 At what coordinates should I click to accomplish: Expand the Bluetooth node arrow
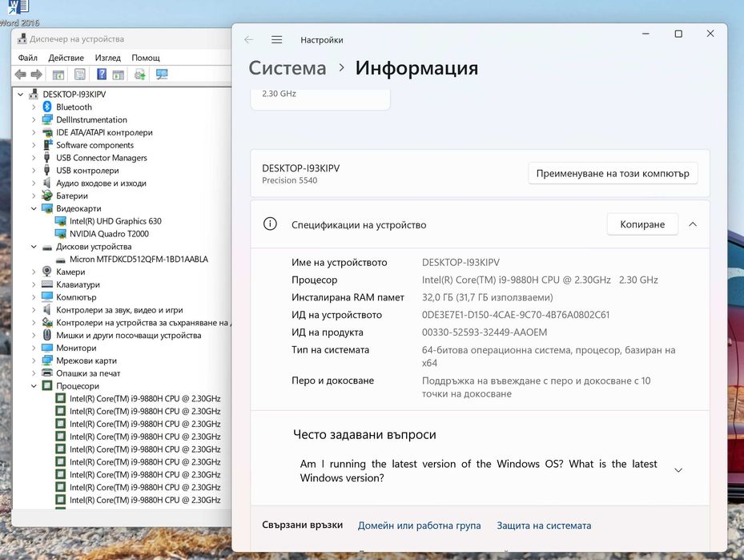[x=34, y=107]
